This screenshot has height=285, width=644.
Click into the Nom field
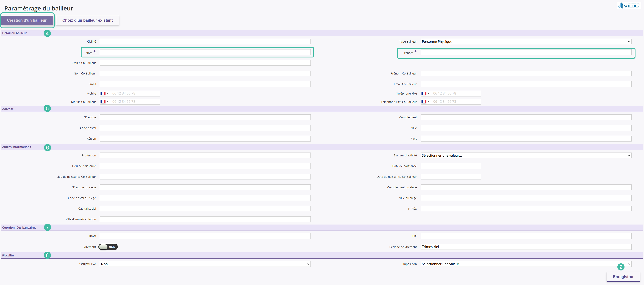(205, 52)
